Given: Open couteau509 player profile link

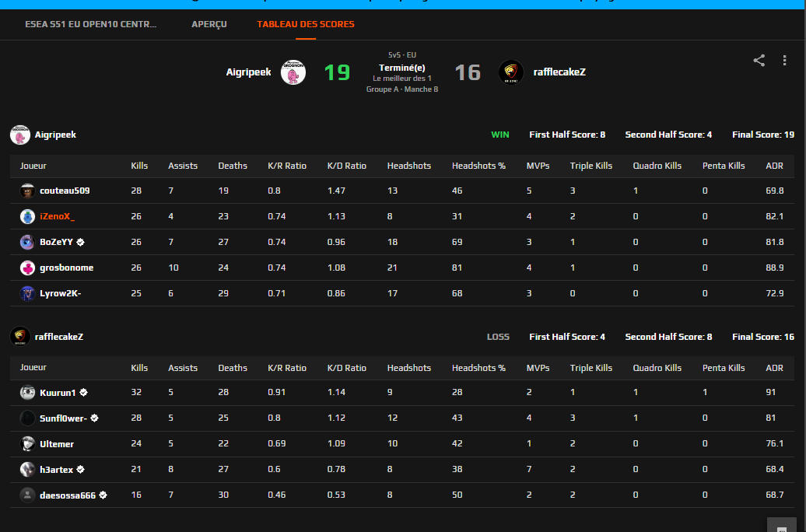Looking at the screenshot, I should (65, 191).
